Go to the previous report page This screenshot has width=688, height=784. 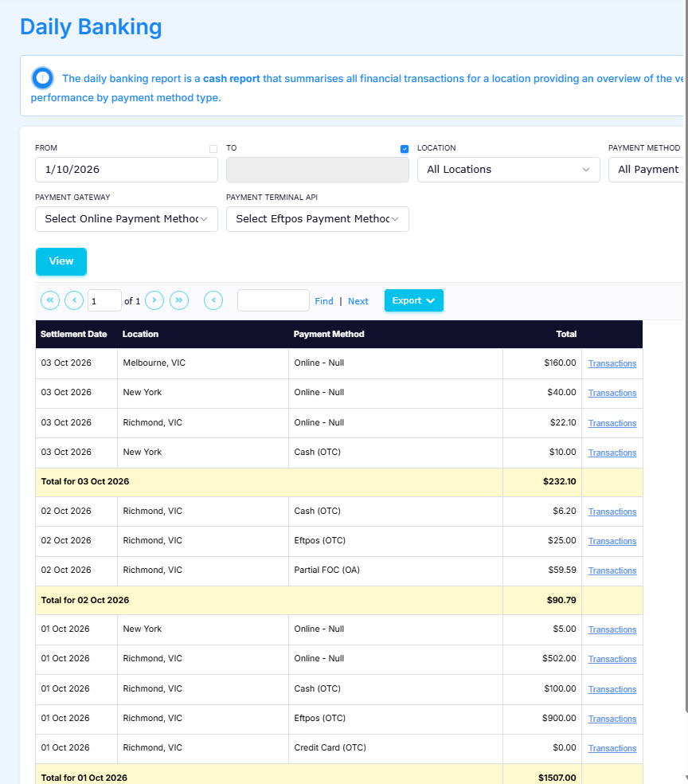pyautogui.click(x=74, y=300)
